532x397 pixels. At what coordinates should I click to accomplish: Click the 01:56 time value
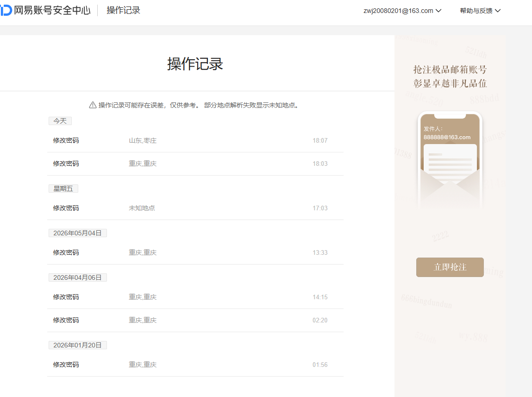pyautogui.click(x=320, y=365)
